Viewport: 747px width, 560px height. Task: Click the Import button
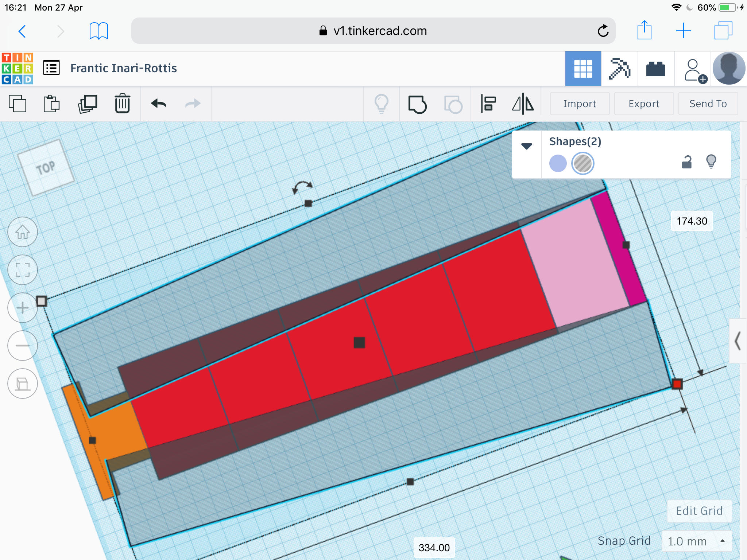pyautogui.click(x=580, y=104)
